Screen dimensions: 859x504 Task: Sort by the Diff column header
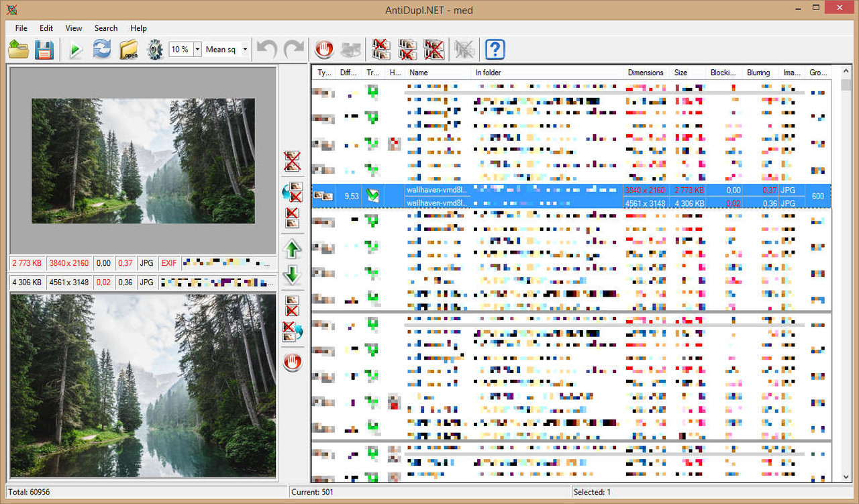pos(349,72)
